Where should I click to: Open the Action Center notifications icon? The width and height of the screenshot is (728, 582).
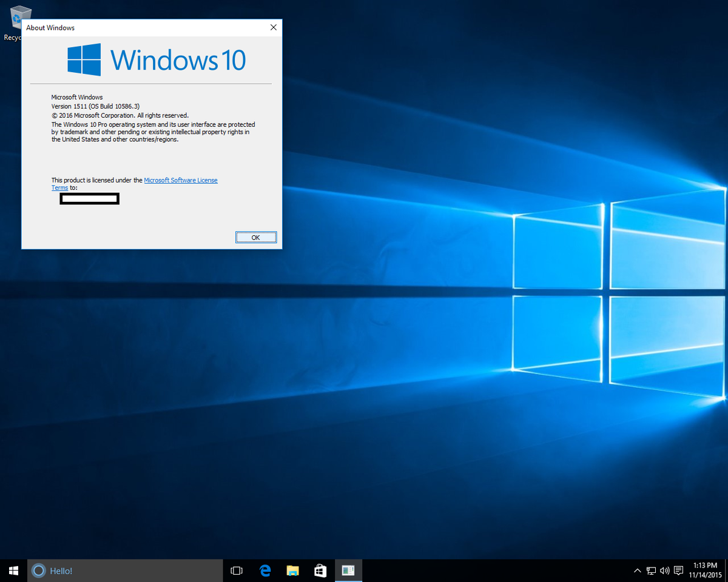pos(678,570)
